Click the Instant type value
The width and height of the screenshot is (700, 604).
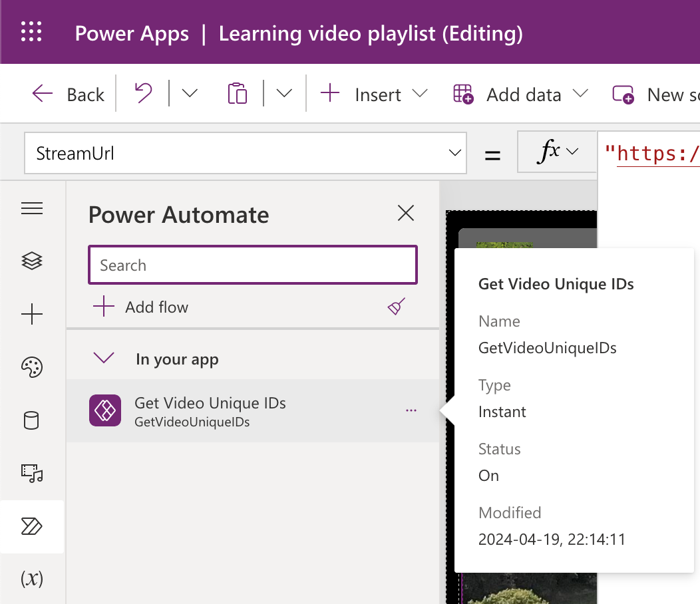[x=502, y=412]
